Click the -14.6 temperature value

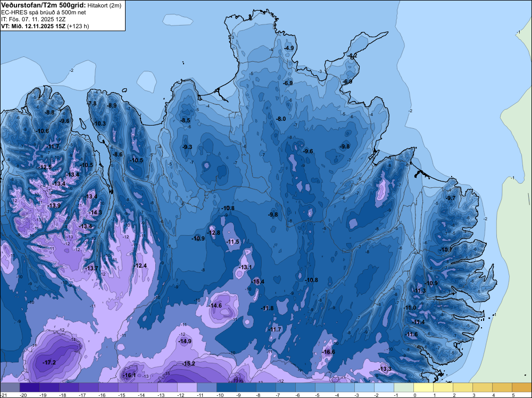tap(215, 306)
